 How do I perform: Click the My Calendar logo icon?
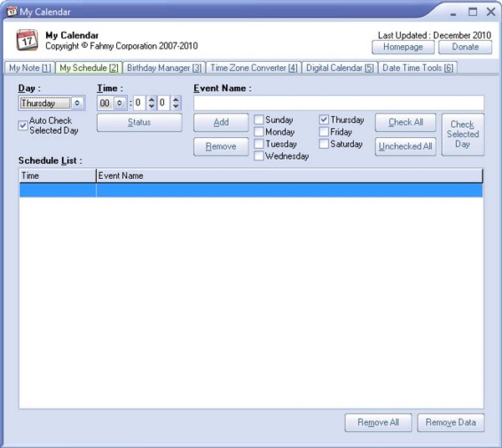28,40
